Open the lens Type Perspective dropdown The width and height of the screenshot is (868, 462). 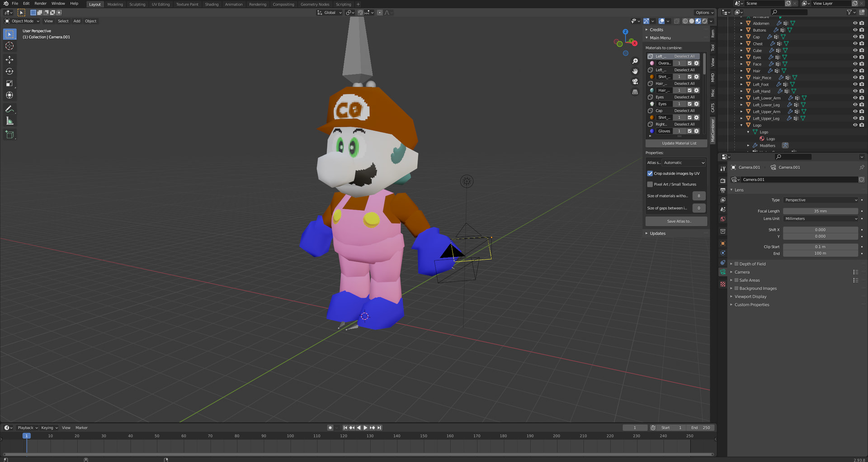(821, 200)
